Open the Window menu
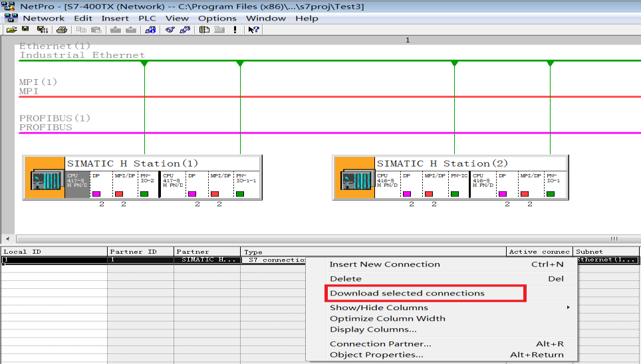Screen dimensions: 641x364 pyautogui.click(x=266, y=19)
